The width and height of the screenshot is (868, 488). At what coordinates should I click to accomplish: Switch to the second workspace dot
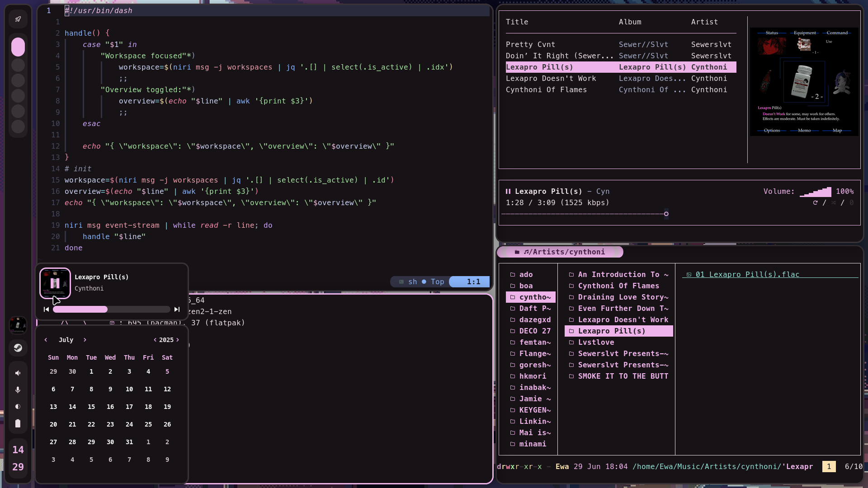click(18, 65)
